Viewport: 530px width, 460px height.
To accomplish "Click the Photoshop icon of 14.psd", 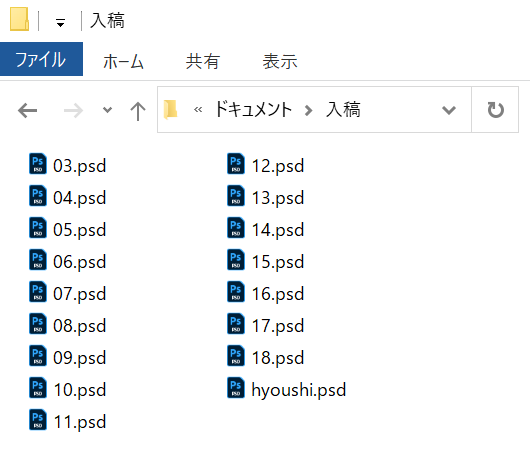I will pyautogui.click(x=236, y=228).
